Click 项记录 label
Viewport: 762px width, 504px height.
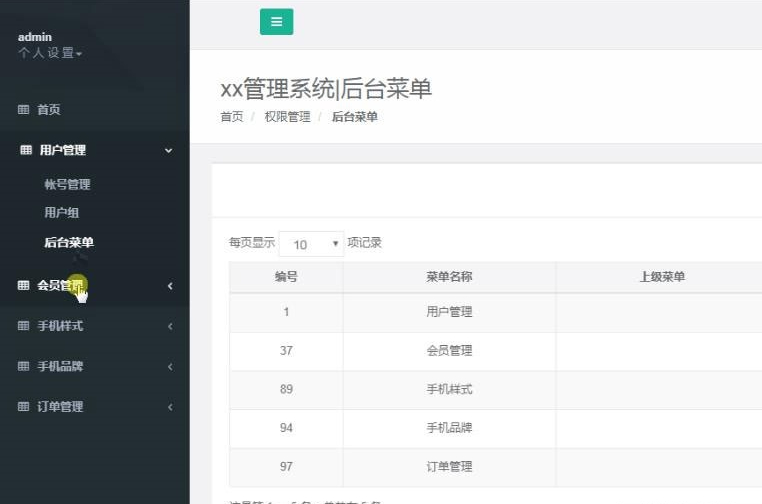pos(364,243)
